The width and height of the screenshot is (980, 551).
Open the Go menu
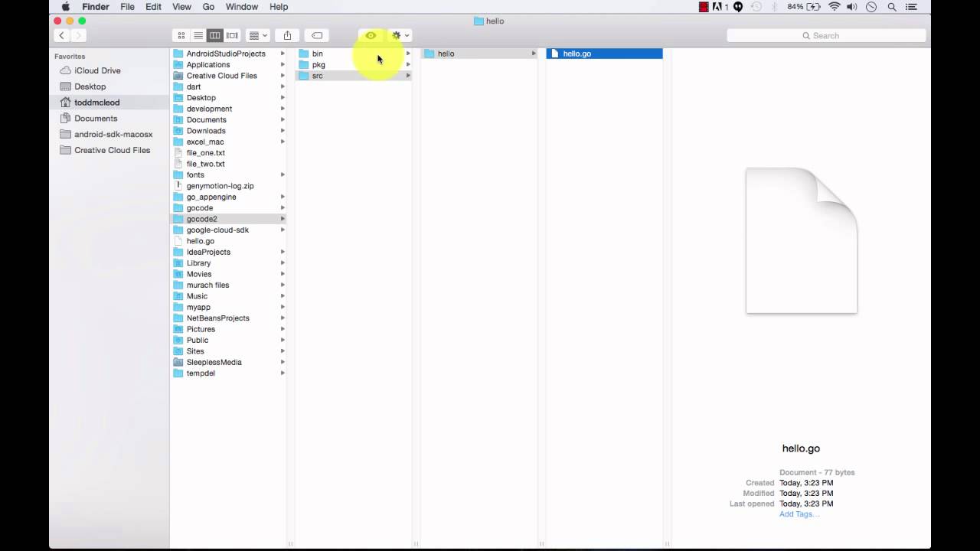click(x=208, y=7)
